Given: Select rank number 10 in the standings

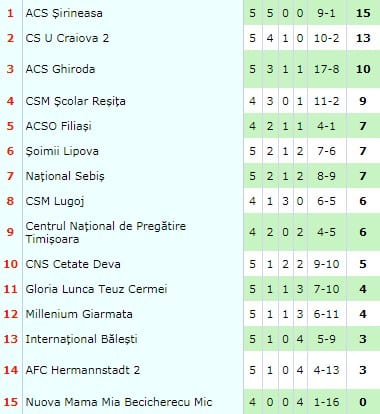Looking at the screenshot, I should click(x=11, y=264).
